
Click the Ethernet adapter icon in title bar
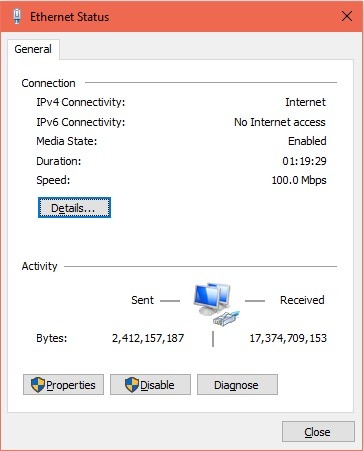(x=17, y=16)
